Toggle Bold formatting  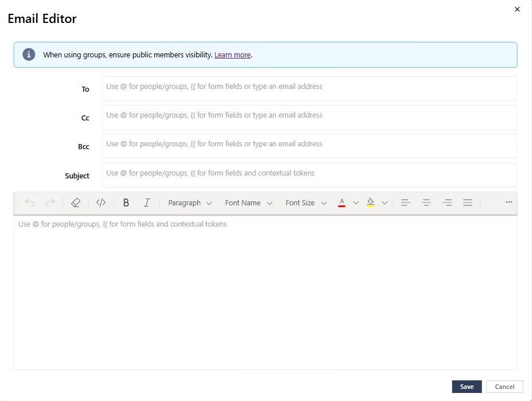tap(126, 203)
